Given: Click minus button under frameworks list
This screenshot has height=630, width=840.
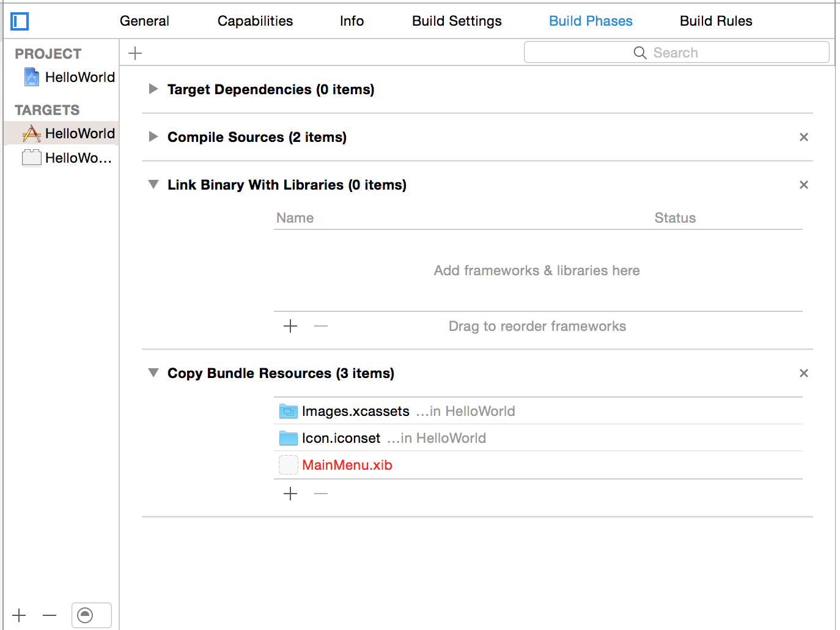Looking at the screenshot, I should click(321, 326).
